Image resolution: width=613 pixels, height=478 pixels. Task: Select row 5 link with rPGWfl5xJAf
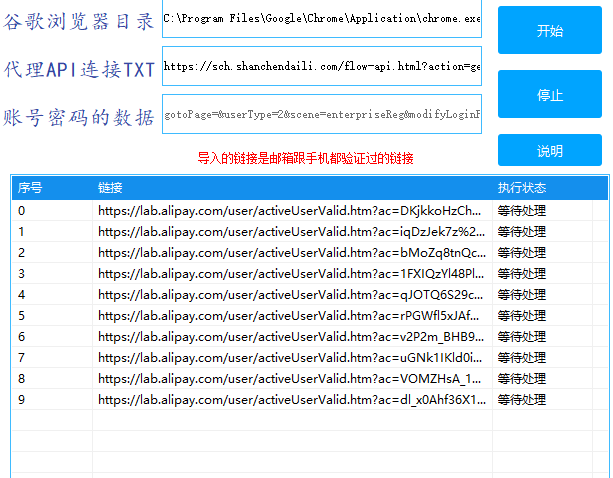tap(290, 316)
